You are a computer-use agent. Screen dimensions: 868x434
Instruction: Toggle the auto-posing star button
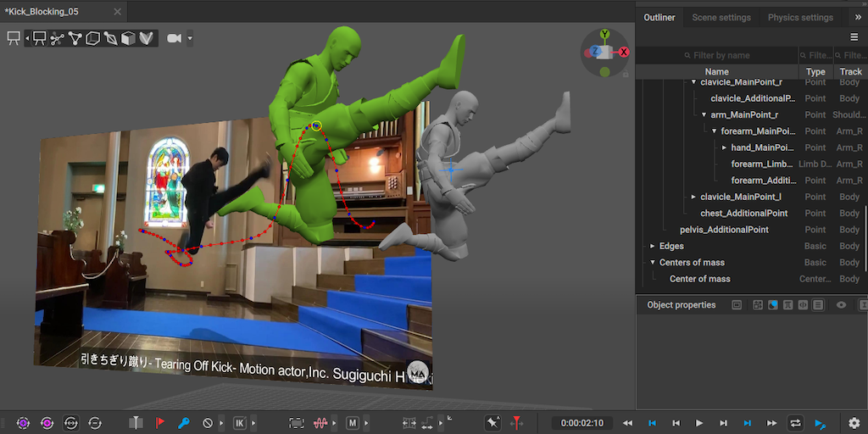[x=492, y=422]
